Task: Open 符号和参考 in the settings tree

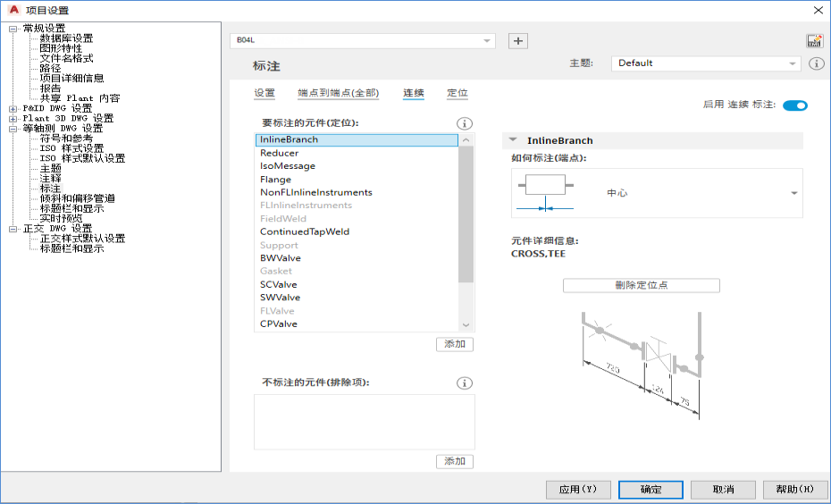Action: pos(66,139)
